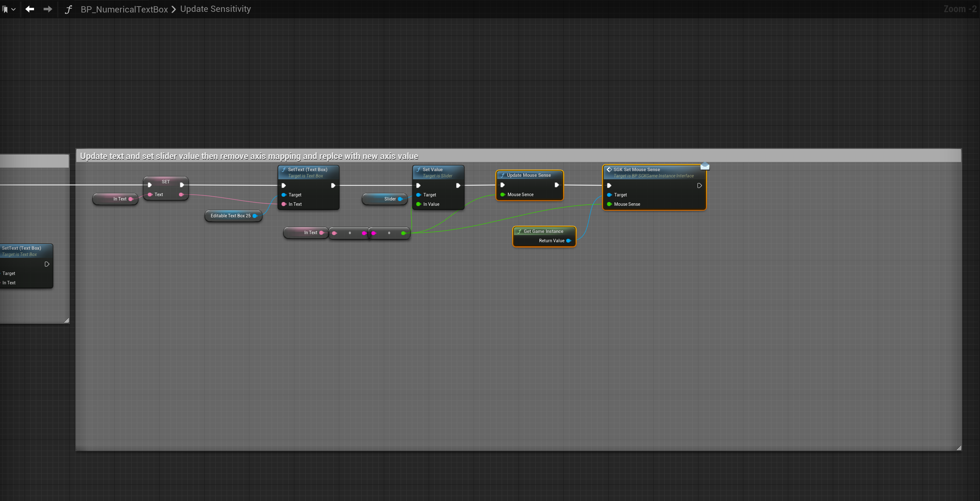The height and width of the screenshot is (501, 980).
Task: Click output exec pin on Update Mouse Sense
Action: [557, 185]
